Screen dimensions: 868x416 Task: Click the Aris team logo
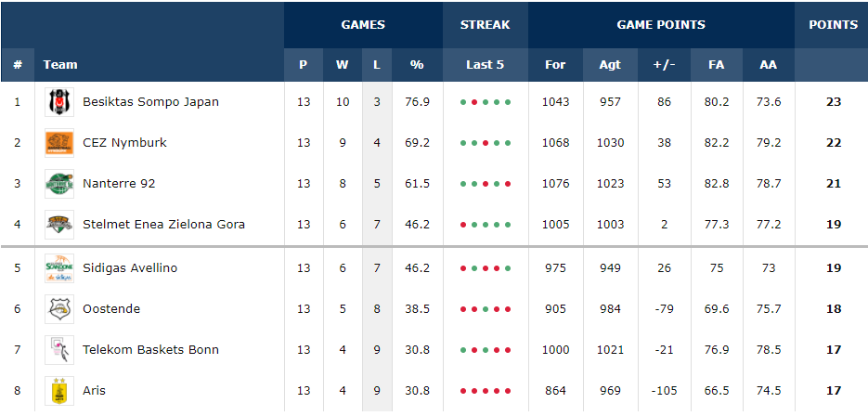pos(59,391)
